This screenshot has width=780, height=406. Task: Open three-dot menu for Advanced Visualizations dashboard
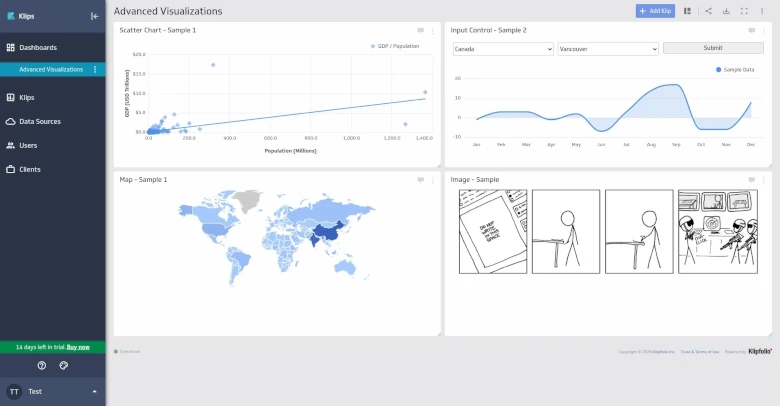click(95, 70)
